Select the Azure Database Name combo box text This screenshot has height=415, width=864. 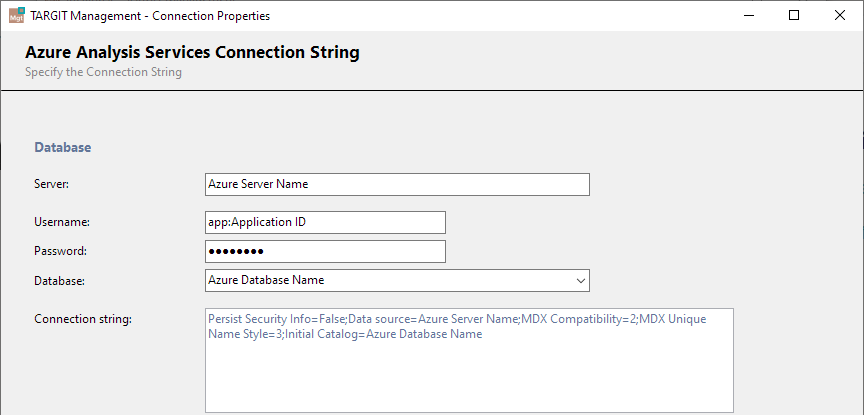[266, 280]
